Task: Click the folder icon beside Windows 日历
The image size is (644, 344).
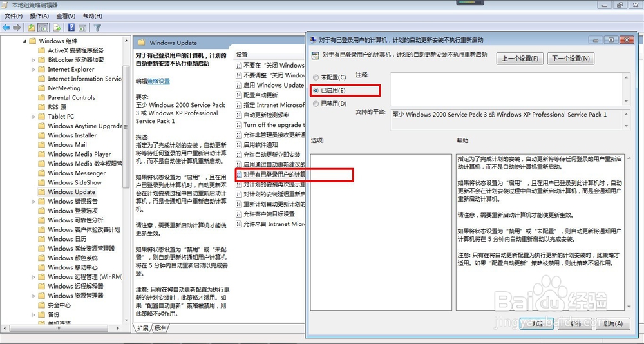Action: (41, 239)
